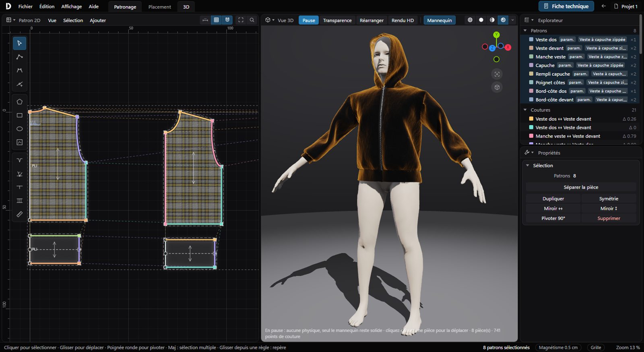Collapse the Coutures section
Screen dimensions: 644x352
[x=525, y=110]
